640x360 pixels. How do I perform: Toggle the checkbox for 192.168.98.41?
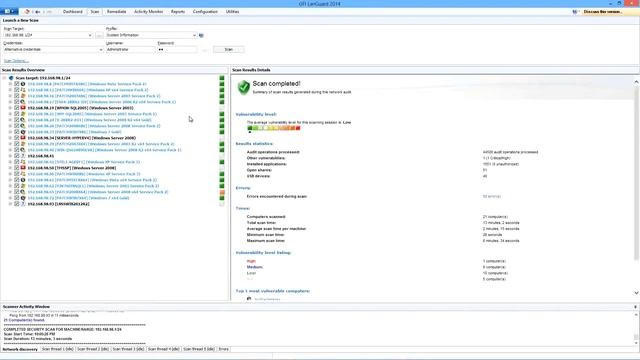tap(17, 156)
